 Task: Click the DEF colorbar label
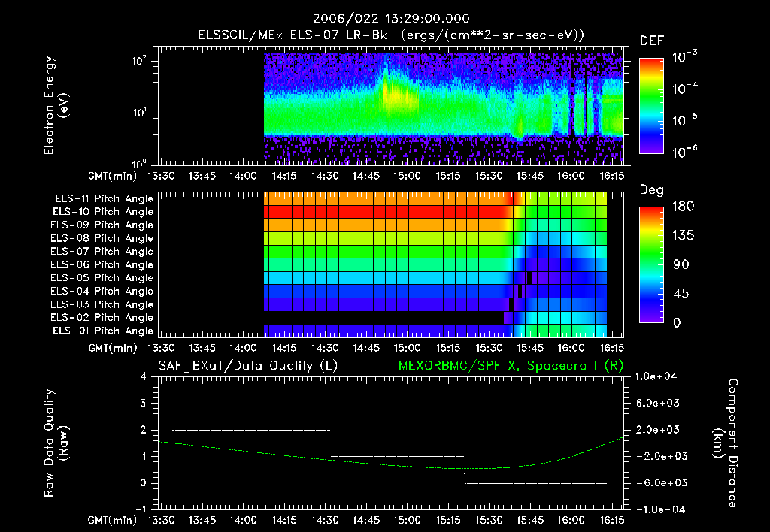click(x=652, y=41)
